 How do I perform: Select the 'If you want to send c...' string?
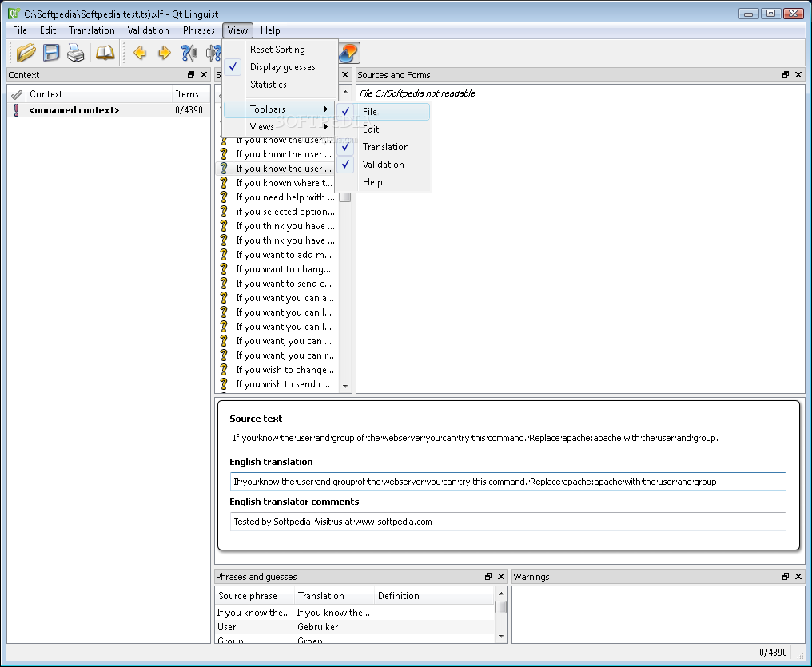coord(278,283)
